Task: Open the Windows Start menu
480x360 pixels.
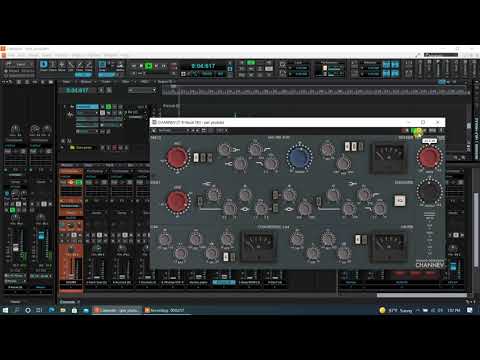Action: click(5, 310)
